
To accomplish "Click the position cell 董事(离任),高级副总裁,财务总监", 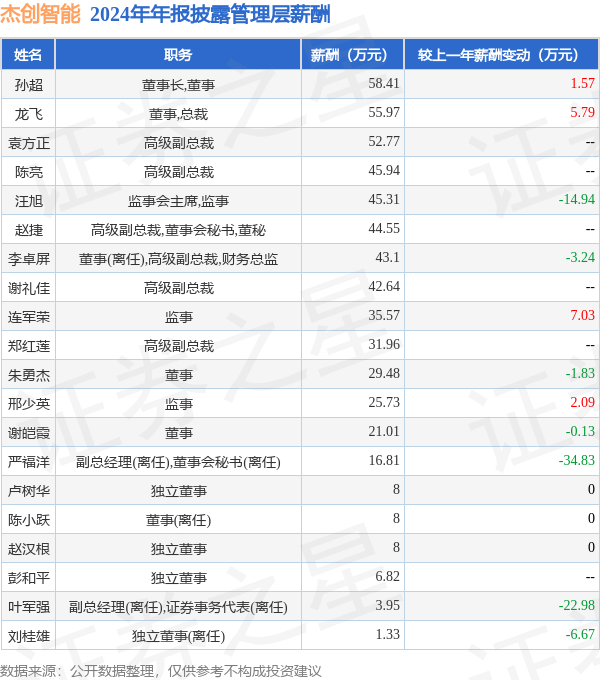I will tap(178, 259).
